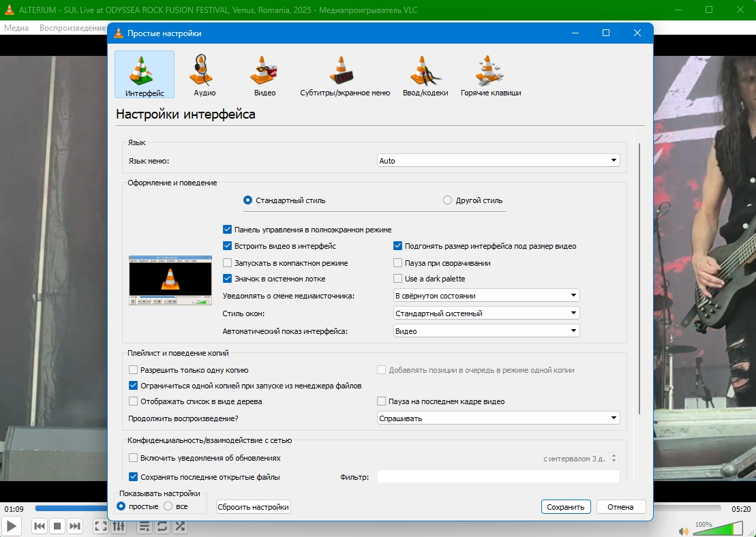
Task: Click the settings dialog vertical scrollbar
Action: tap(640, 279)
